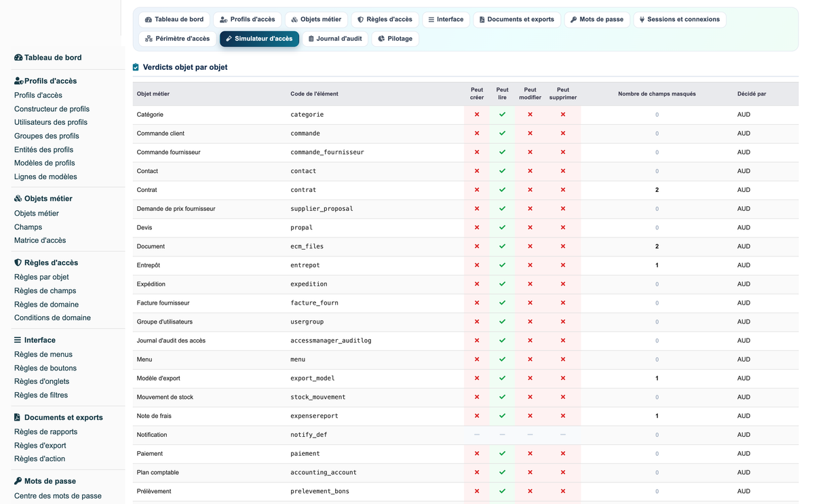Select the Règles d'accès tab
The width and height of the screenshot is (814, 504).
tap(385, 20)
